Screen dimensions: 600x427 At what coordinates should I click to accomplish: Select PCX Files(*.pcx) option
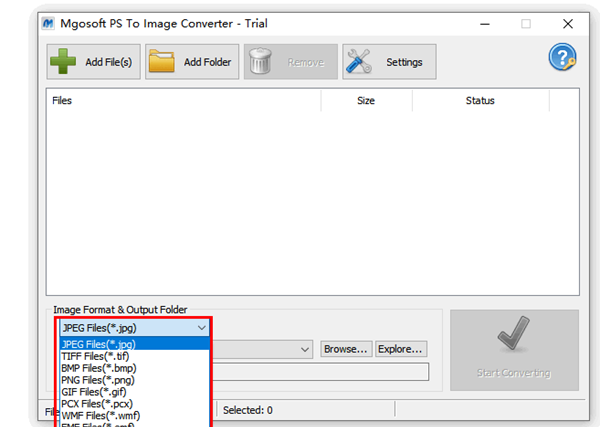[x=135, y=404]
